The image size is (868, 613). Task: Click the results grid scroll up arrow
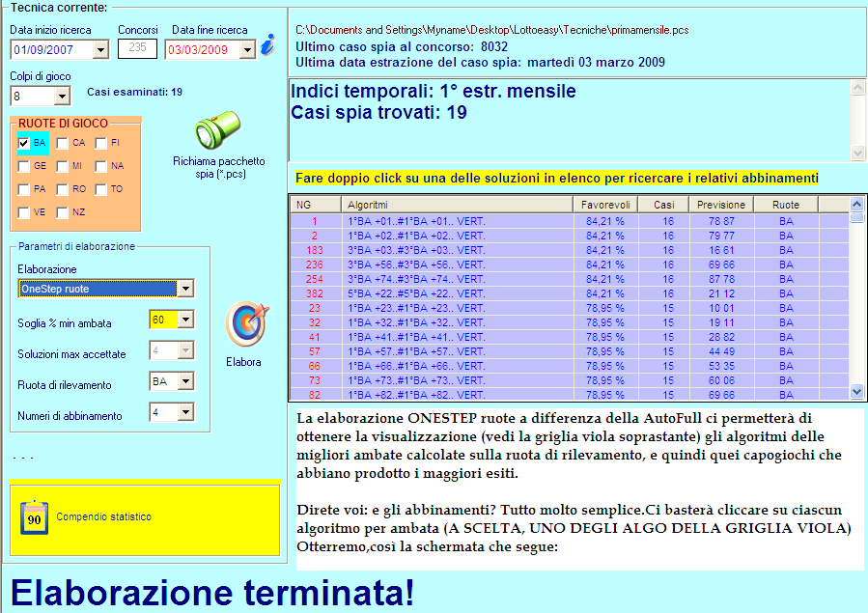tap(857, 204)
